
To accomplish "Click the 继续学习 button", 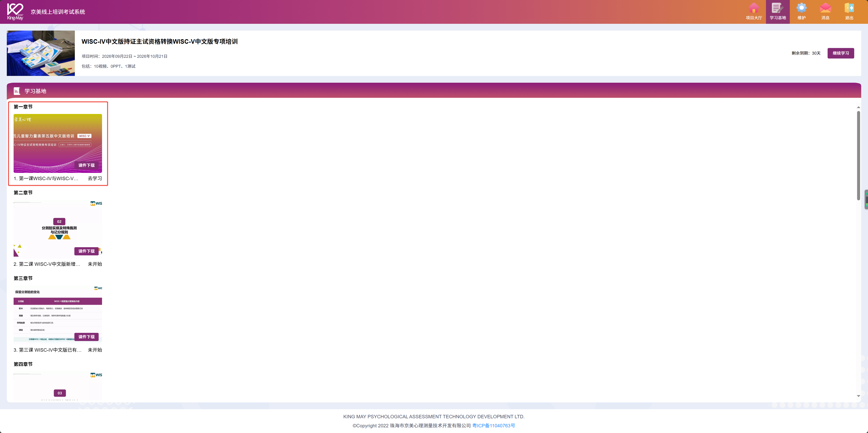I will click(x=841, y=53).
